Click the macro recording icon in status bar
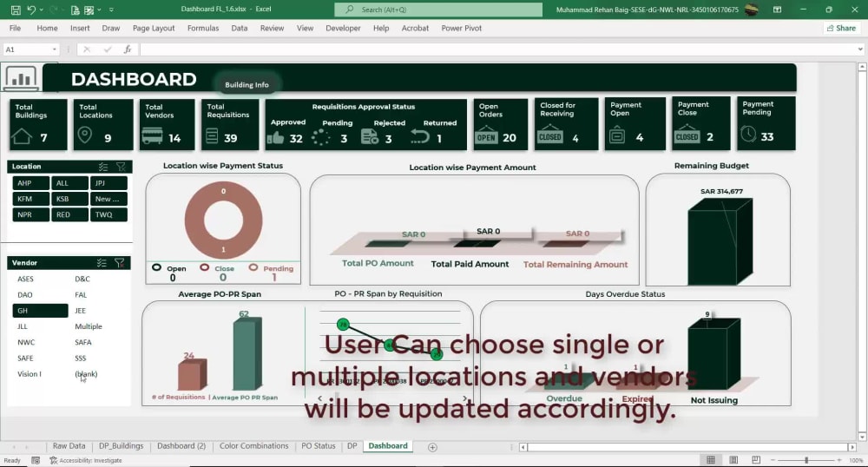The image size is (868, 467). pyautogui.click(x=36, y=460)
